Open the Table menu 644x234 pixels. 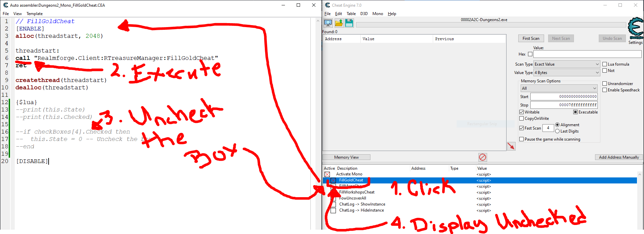point(351,14)
